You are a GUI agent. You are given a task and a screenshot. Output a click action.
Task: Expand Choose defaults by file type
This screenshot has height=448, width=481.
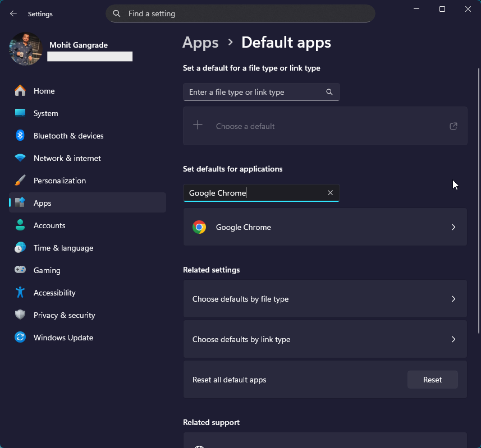453,299
